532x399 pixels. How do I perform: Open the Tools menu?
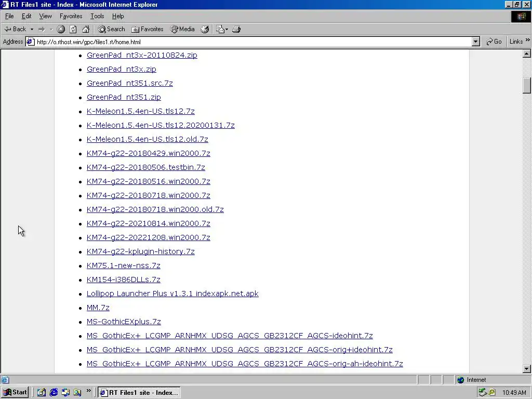pos(97,16)
